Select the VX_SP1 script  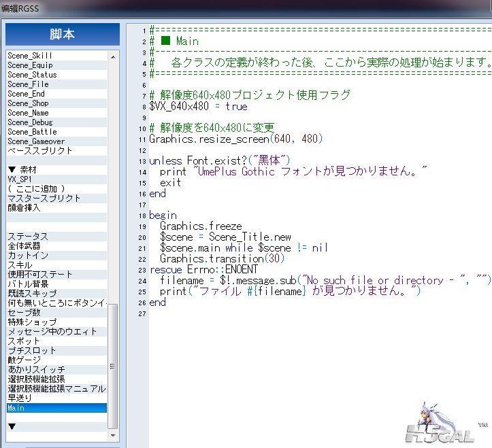20,179
